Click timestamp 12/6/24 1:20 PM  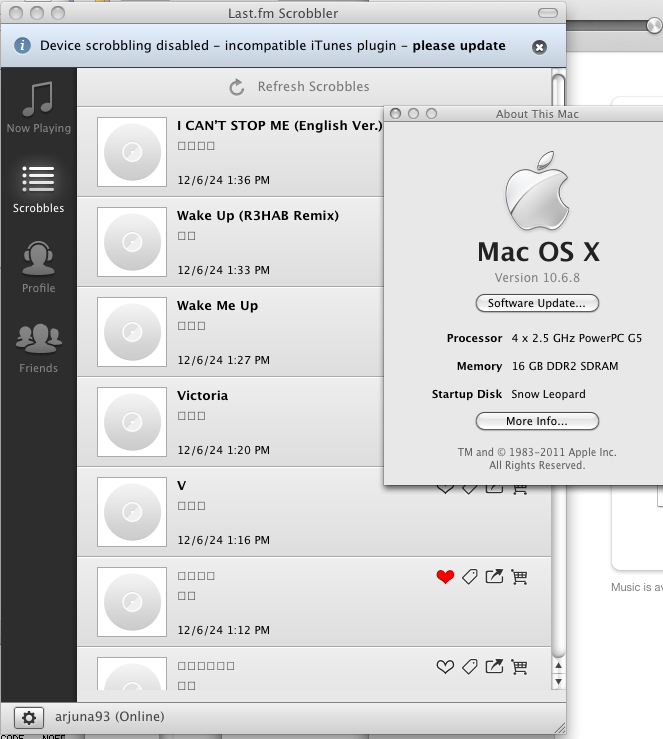tap(223, 450)
